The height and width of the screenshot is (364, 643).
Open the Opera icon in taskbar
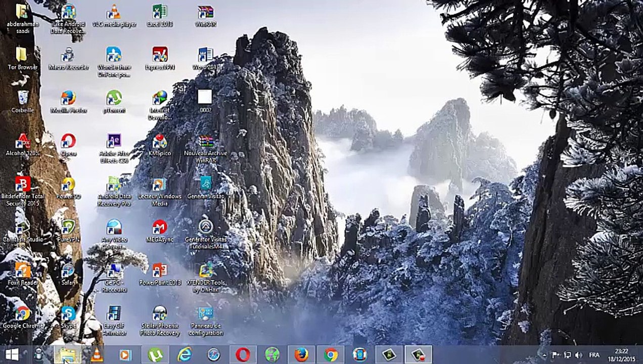(243, 354)
